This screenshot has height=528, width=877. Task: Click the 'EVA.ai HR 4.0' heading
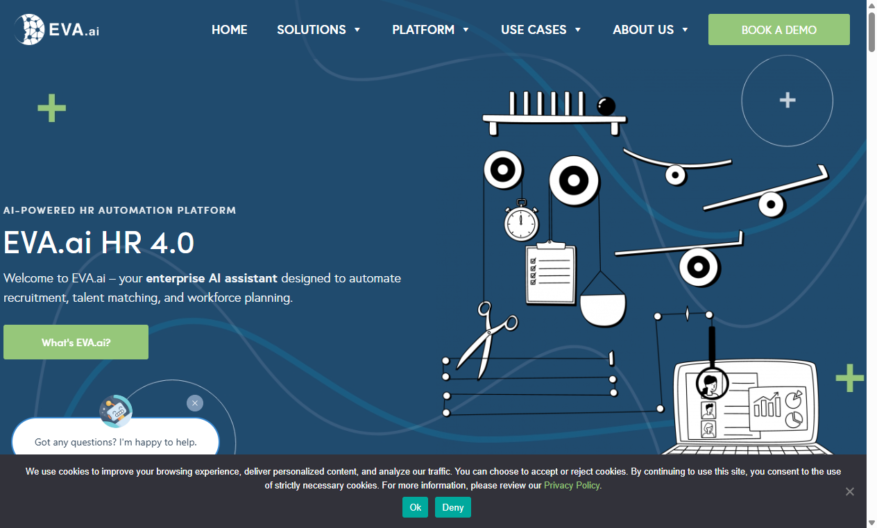pyautogui.click(x=99, y=243)
